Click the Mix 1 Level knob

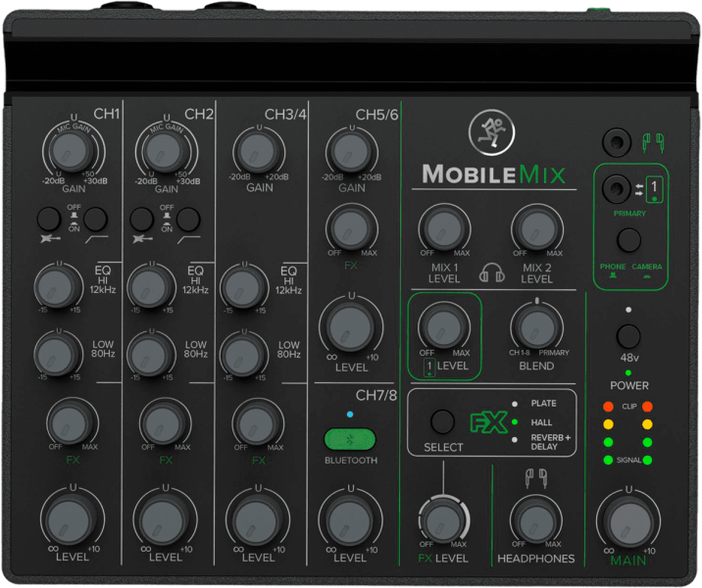click(x=444, y=230)
